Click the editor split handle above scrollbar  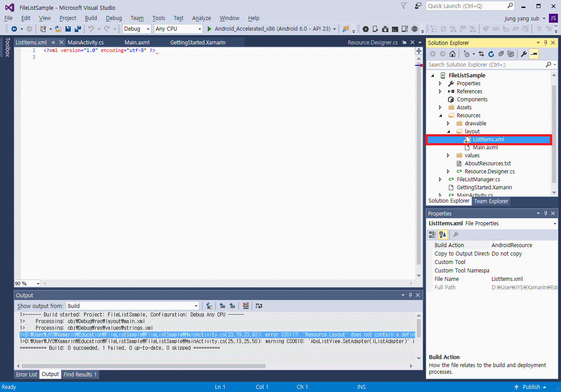(419, 51)
